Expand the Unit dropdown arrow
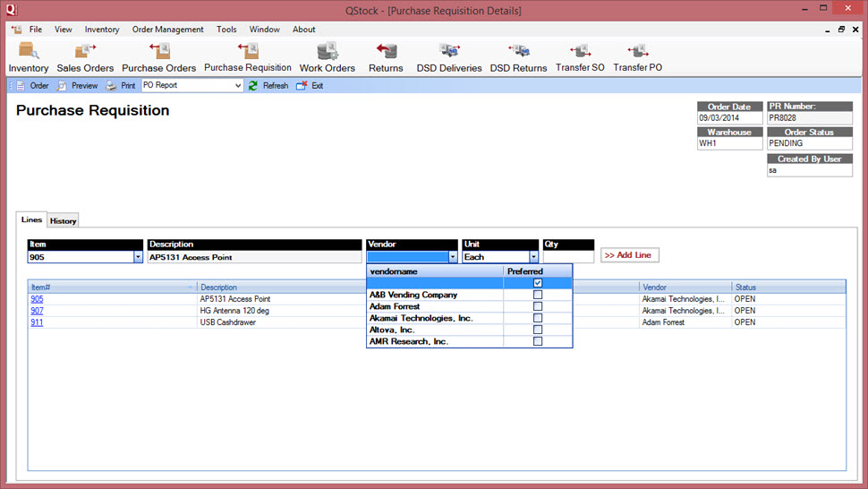This screenshot has width=868, height=489. click(533, 257)
